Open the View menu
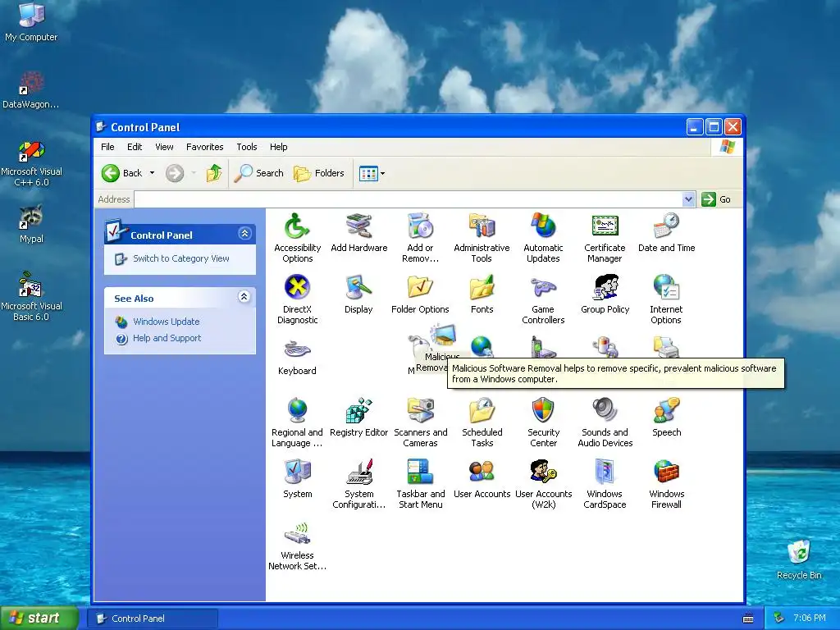 point(164,147)
